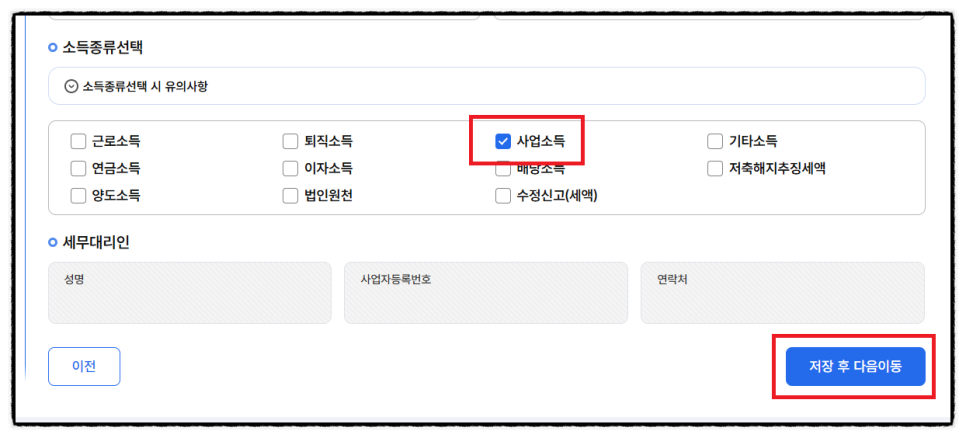Expand the 소득종류선택 시 유의사항 panel
The width and height of the screenshot is (966, 438).
pyautogui.click(x=487, y=86)
